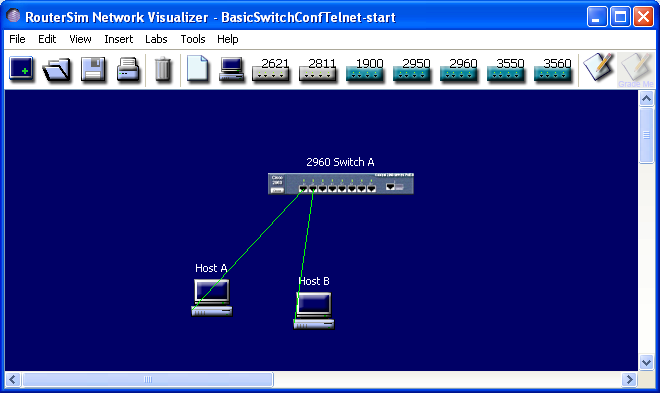Maximize the RouterSim window
The height and width of the screenshot is (393, 660).
tap(620, 17)
